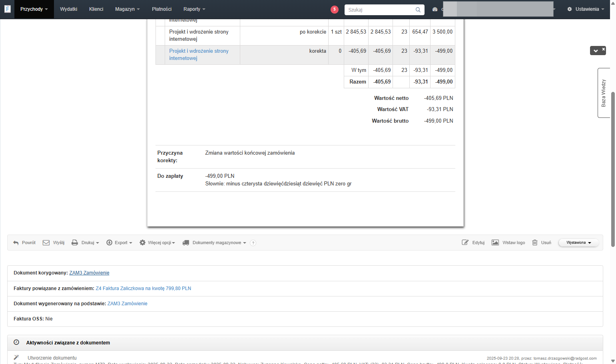This screenshot has width=616, height=364.
Task: Click the clock icon beside Aktywności związane z dokumentem
Action: [16, 342]
